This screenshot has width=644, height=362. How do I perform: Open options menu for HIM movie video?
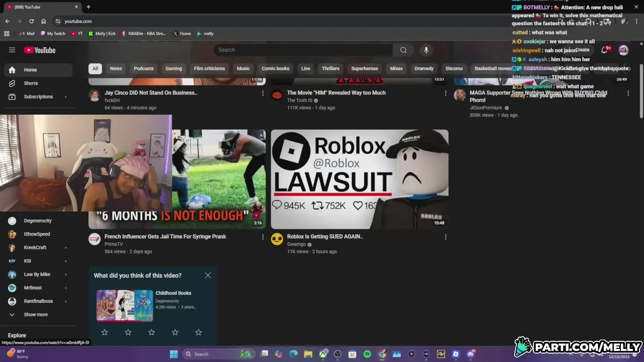click(445, 93)
